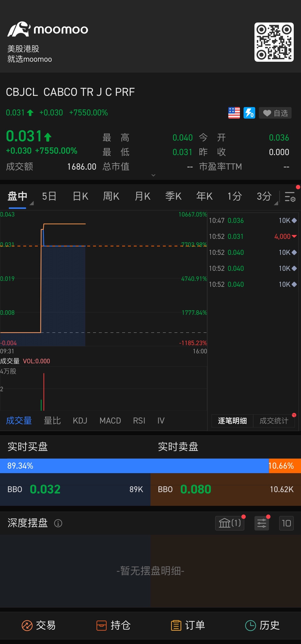Image resolution: width=301 pixels, height=644 pixels.
Task: Tap the 成交额 1686.00 value
Action: (x=82, y=167)
